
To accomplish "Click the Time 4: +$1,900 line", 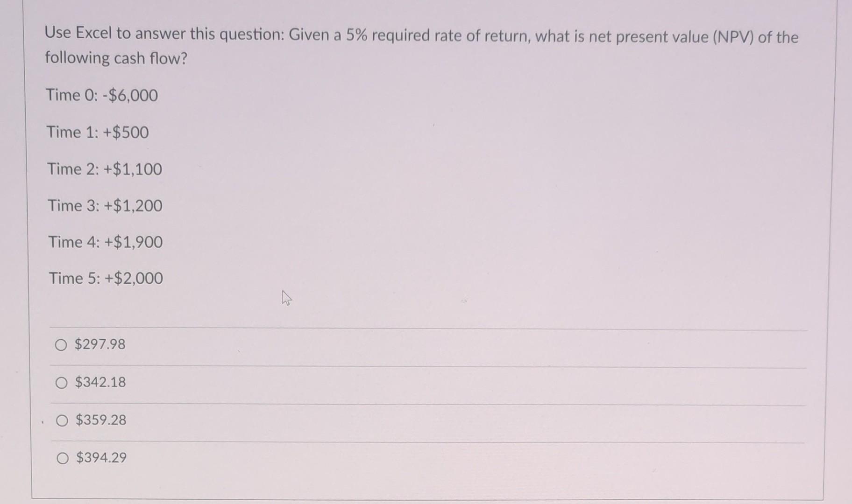I will coord(105,243).
